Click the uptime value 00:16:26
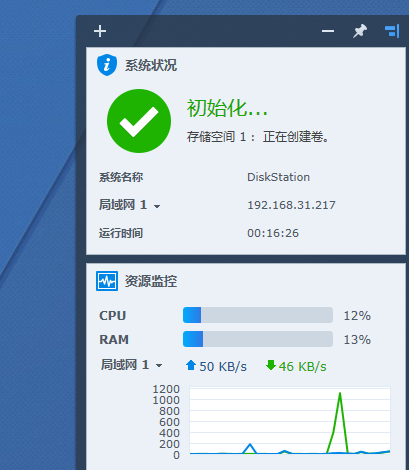 point(273,233)
